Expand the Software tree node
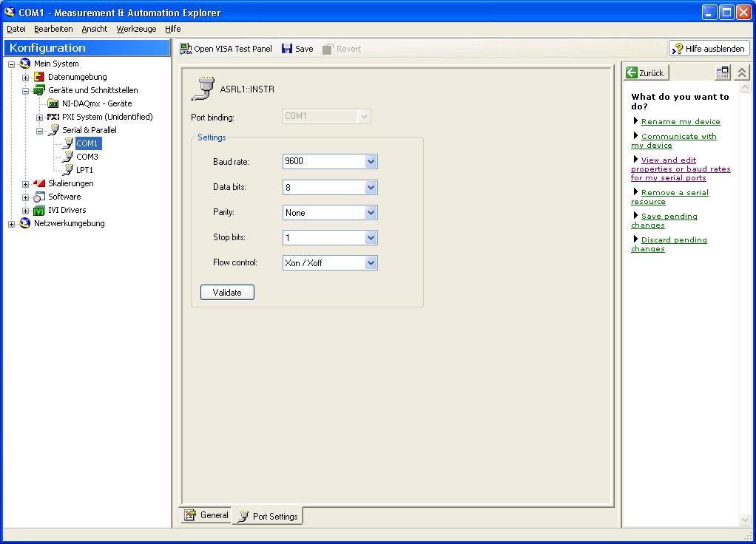 pos(26,197)
